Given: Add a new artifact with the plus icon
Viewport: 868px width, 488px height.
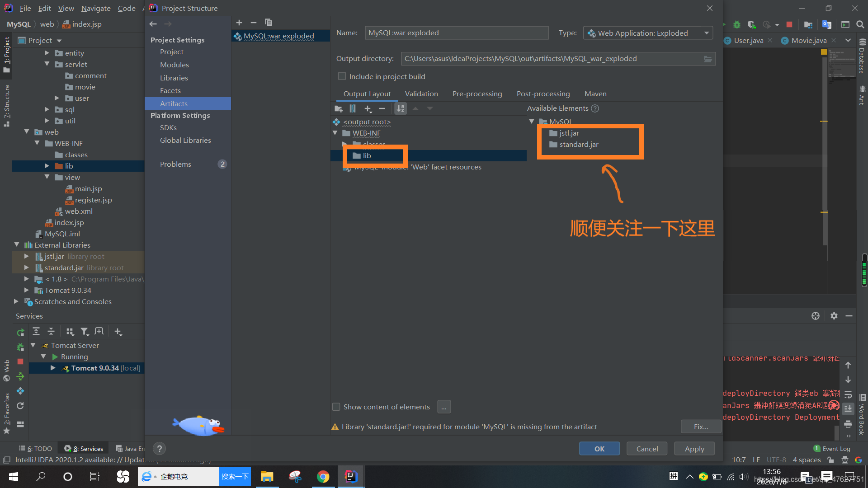Looking at the screenshot, I should coord(239,23).
